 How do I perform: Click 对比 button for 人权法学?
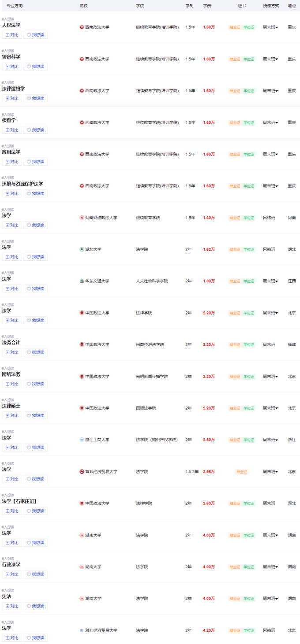12,35
